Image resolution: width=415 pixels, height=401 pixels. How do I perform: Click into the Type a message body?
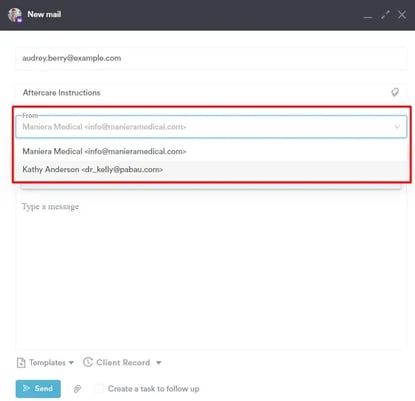pyautogui.click(x=211, y=273)
